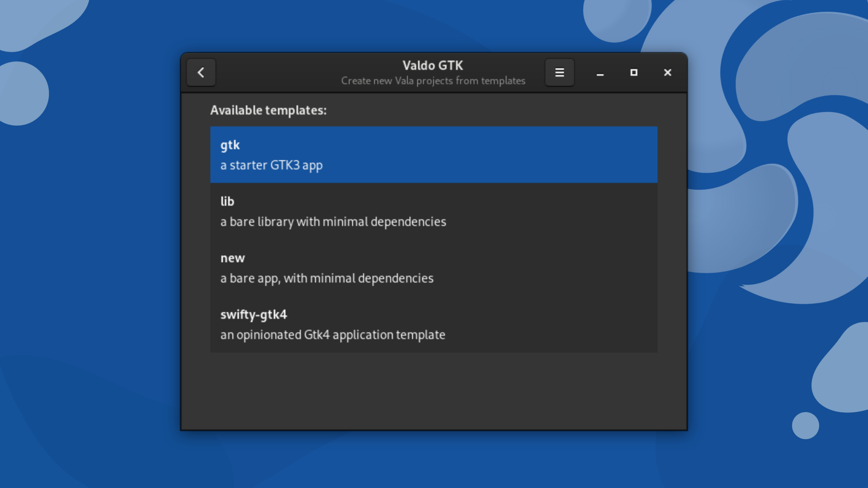Close the Valdo GTK window

click(667, 72)
